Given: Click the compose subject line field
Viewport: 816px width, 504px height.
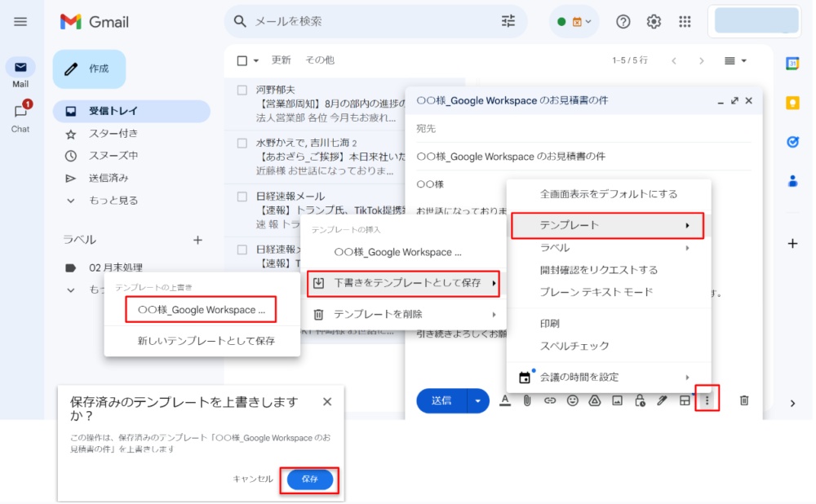Looking at the screenshot, I should pyautogui.click(x=583, y=157).
